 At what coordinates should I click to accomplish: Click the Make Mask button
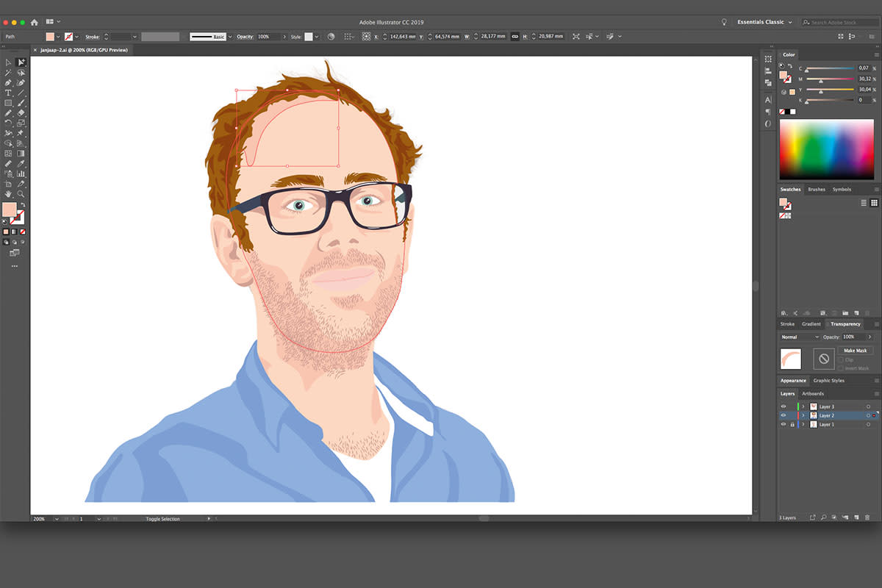tap(855, 351)
